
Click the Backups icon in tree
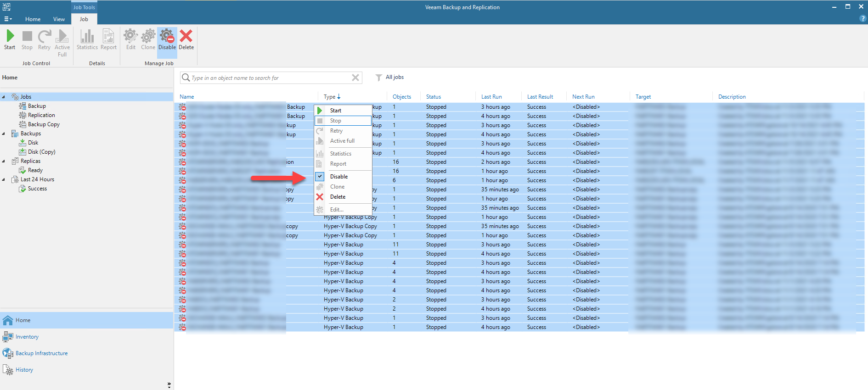(x=15, y=134)
